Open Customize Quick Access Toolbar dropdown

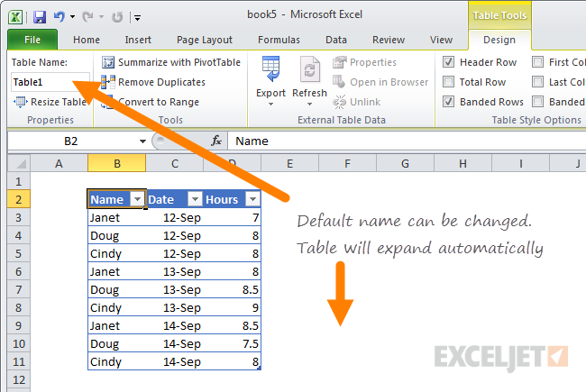click(138, 17)
